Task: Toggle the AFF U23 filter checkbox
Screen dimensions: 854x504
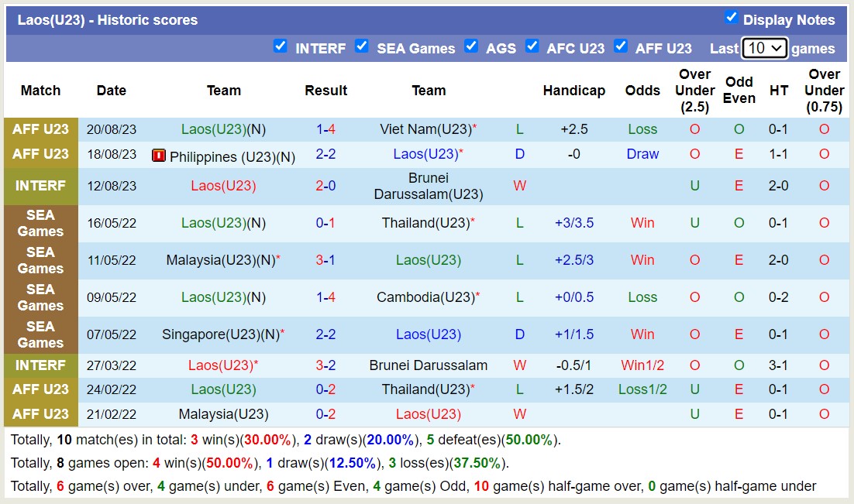Action: [621, 46]
